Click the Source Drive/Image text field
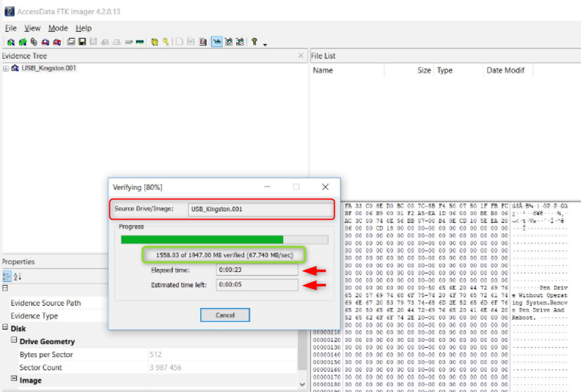This screenshot has height=392, width=581. coord(259,209)
